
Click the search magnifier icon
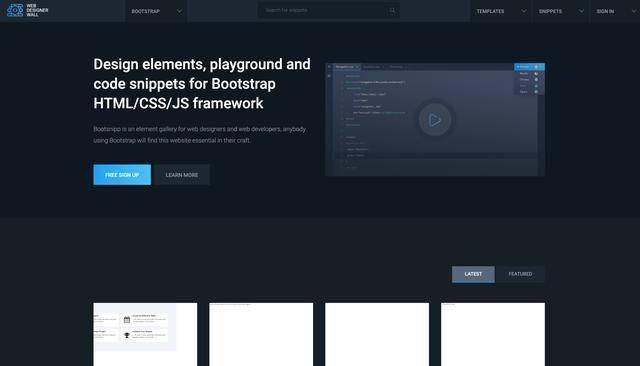pyautogui.click(x=392, y=11)
